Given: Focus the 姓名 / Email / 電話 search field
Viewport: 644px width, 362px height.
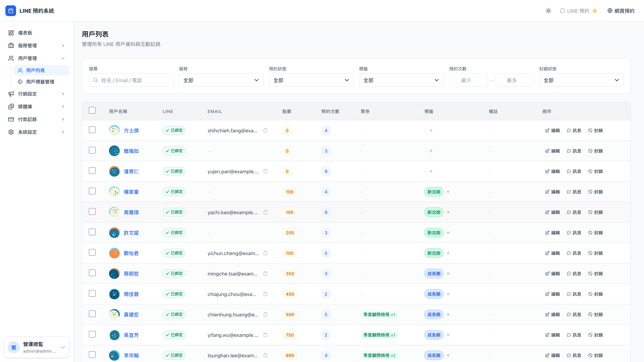Looking at the screenshot, I should (131, 80).
